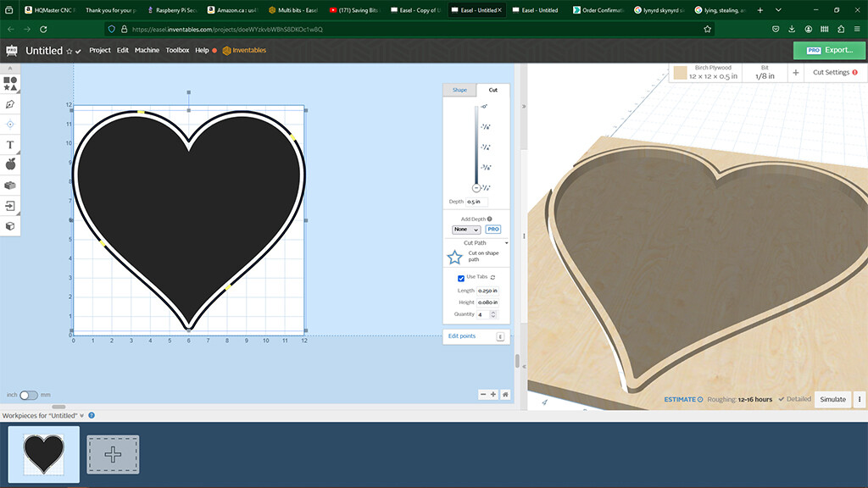Expand the Cut Path section
The image size is (868, 488).
click(x=506, y=243)
